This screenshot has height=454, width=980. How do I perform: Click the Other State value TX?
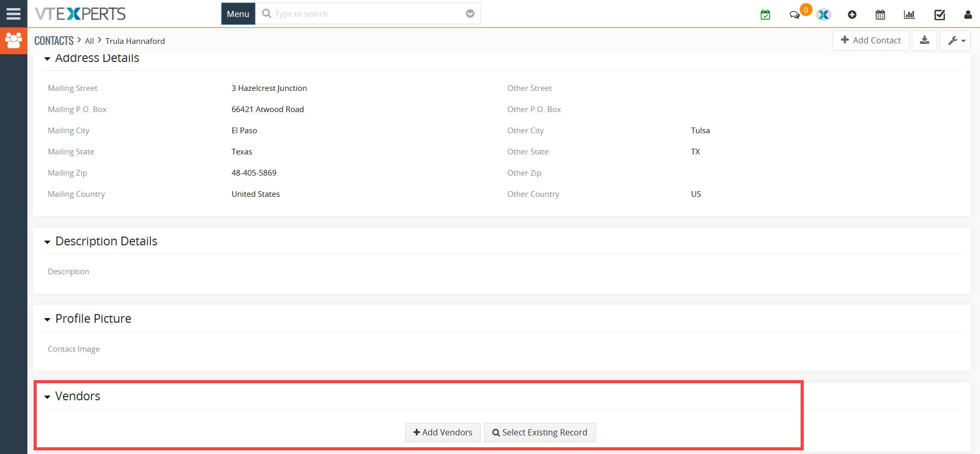point(696,152)
